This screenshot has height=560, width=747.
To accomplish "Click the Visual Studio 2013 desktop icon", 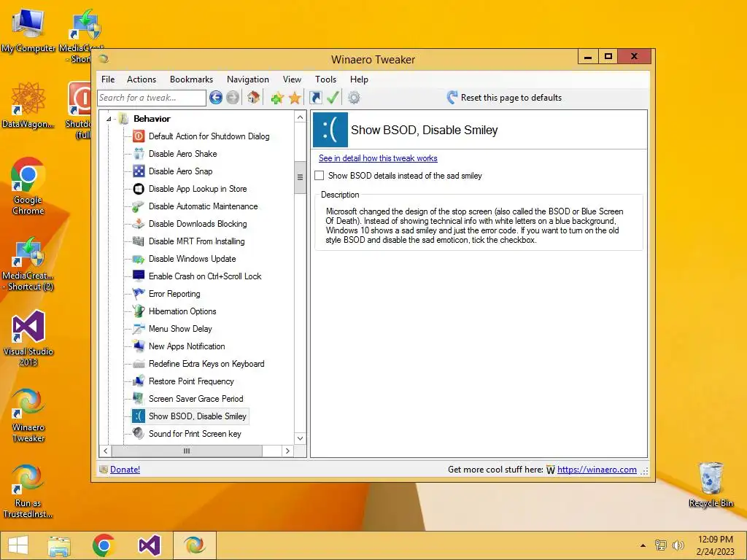I will 28,338.
